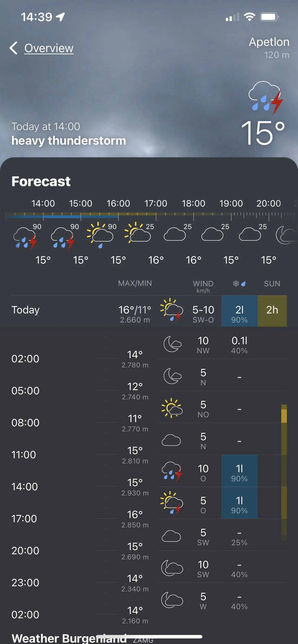Tap the 2h sunshine duration cell

(x=272, y=310)
